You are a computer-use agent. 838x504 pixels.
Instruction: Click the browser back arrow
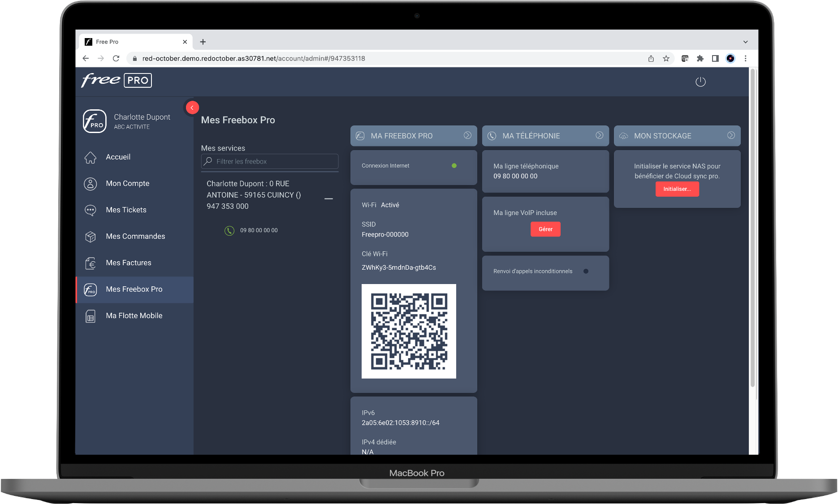point(86,58)
